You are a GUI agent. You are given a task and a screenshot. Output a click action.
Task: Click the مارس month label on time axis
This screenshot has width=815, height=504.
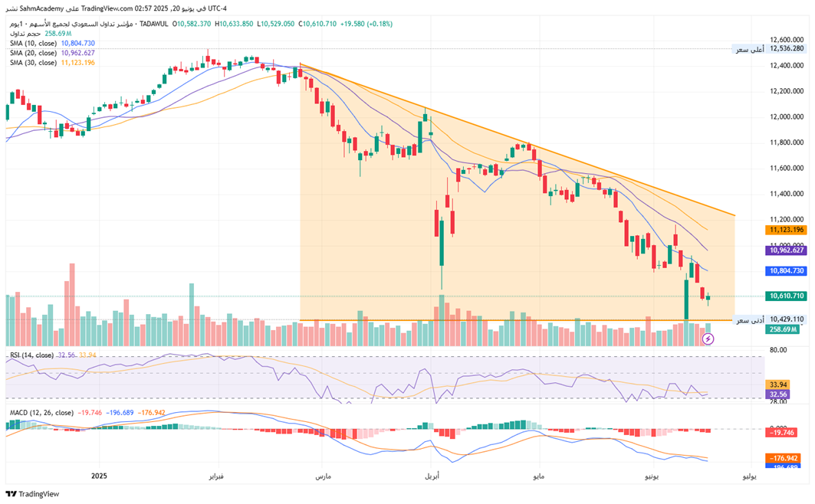click(323, 476)
